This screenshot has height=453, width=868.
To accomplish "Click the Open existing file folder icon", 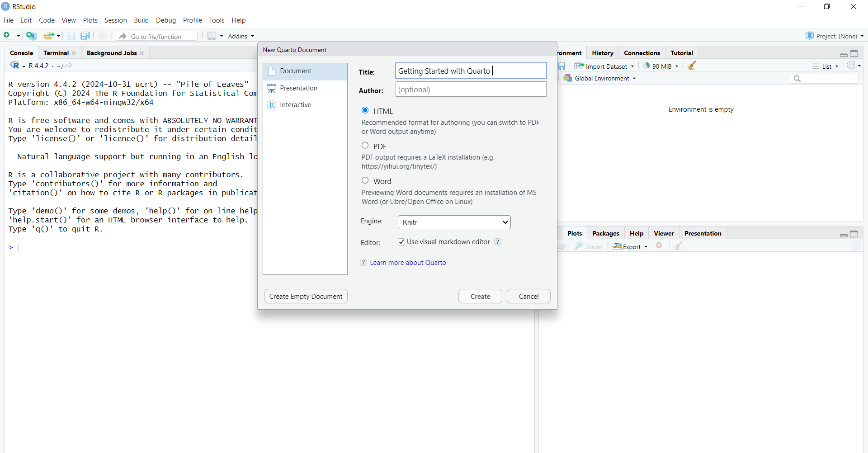I will point(49,36).
